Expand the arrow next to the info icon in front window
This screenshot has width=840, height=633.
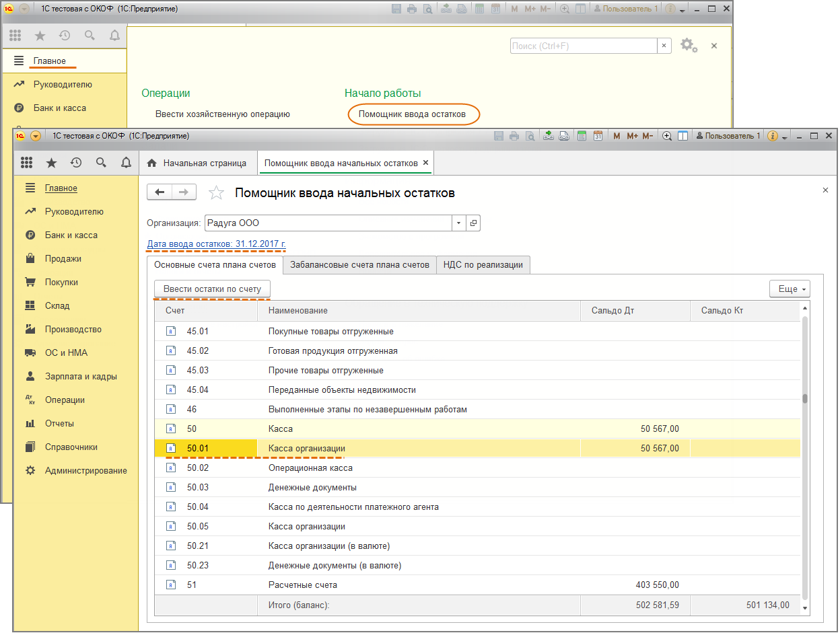785,137
